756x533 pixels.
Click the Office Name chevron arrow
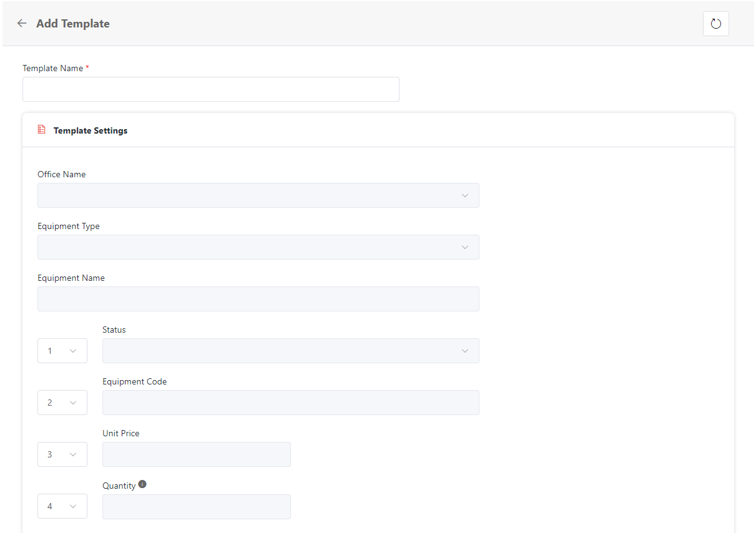click(x=465, y=195)
